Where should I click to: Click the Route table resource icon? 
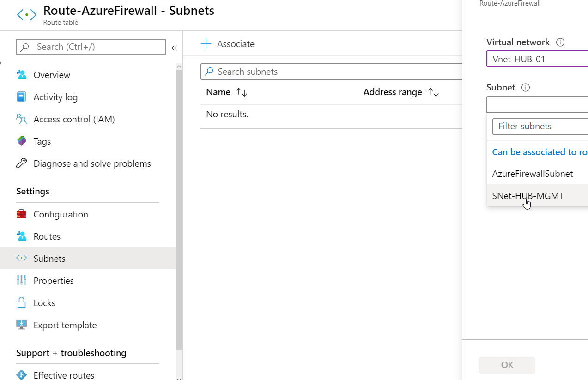coord(26,15)
